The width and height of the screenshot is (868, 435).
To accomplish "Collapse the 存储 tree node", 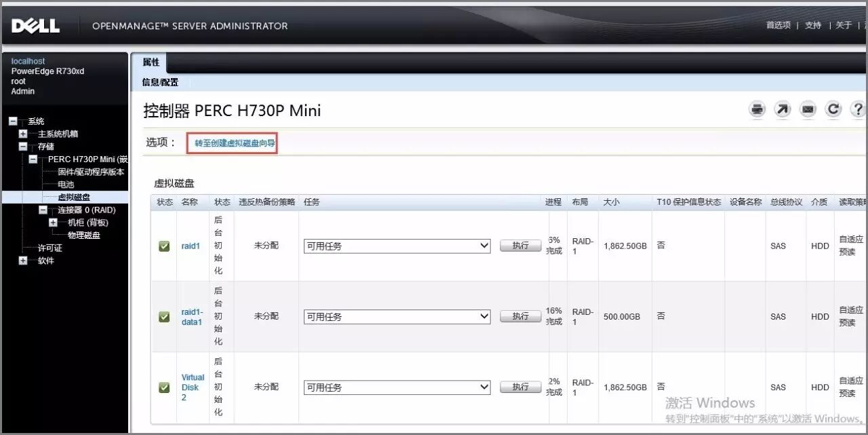I will pyautogui.click(x=23, y=147).
